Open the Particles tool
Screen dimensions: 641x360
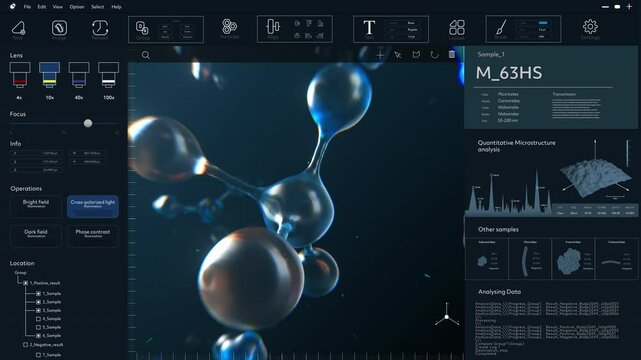coord(229,27)
